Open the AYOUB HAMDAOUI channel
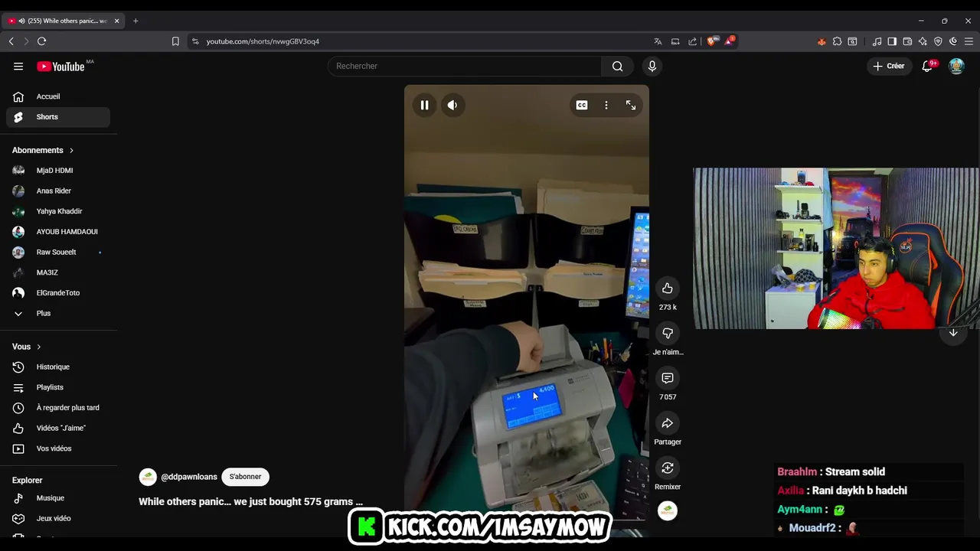The image size is (980, 551). click(58, 232)
